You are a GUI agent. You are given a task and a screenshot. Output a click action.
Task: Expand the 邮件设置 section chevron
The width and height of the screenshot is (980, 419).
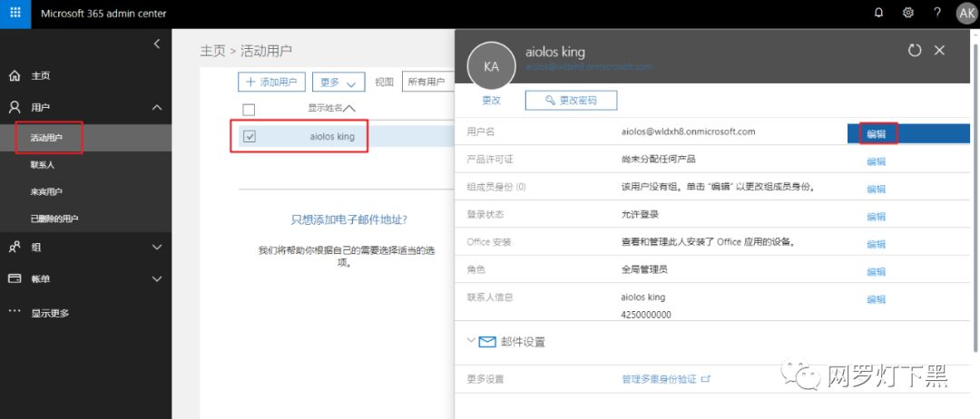[471, 341]
